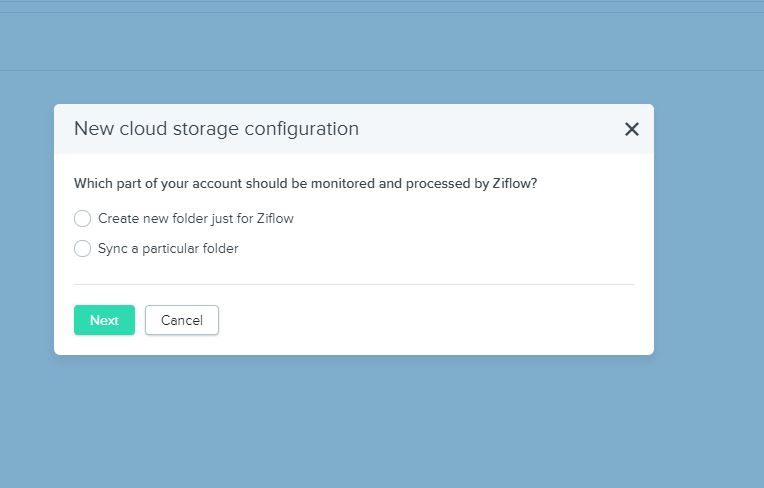The image size is (764, 488).
Task: Dismiss the setup with the Cancel button
Action: click(x=182, y=320)
